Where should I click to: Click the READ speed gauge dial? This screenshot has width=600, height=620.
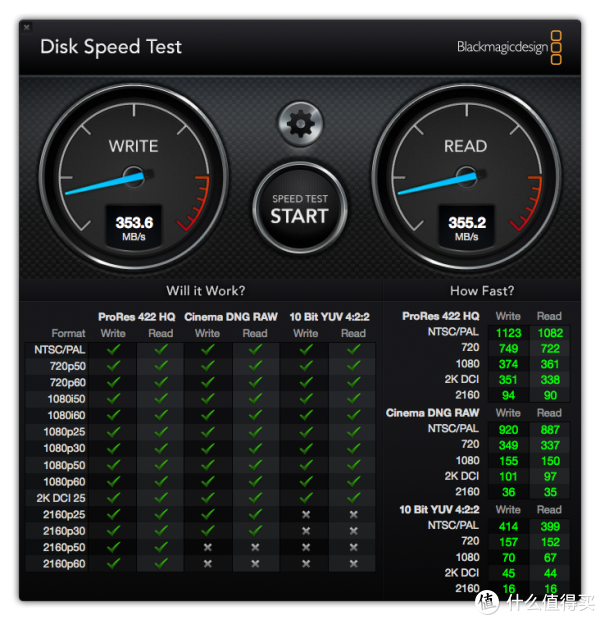466,177
